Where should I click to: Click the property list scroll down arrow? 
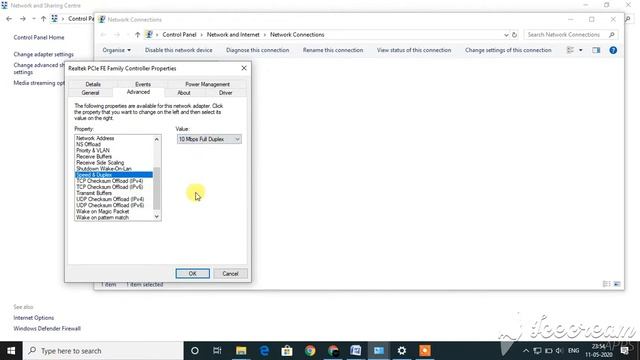click(157, 217)
